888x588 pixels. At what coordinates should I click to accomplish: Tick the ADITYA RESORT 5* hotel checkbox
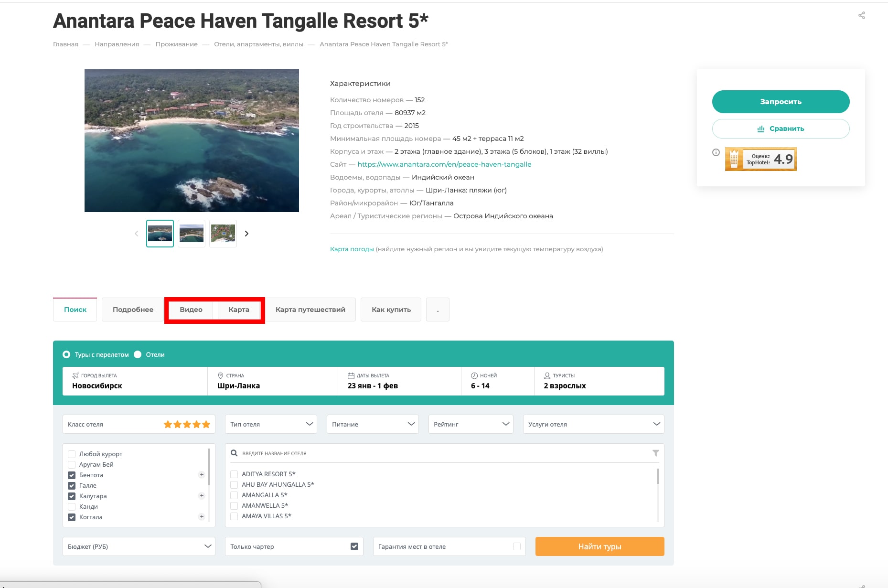[234, 474]
